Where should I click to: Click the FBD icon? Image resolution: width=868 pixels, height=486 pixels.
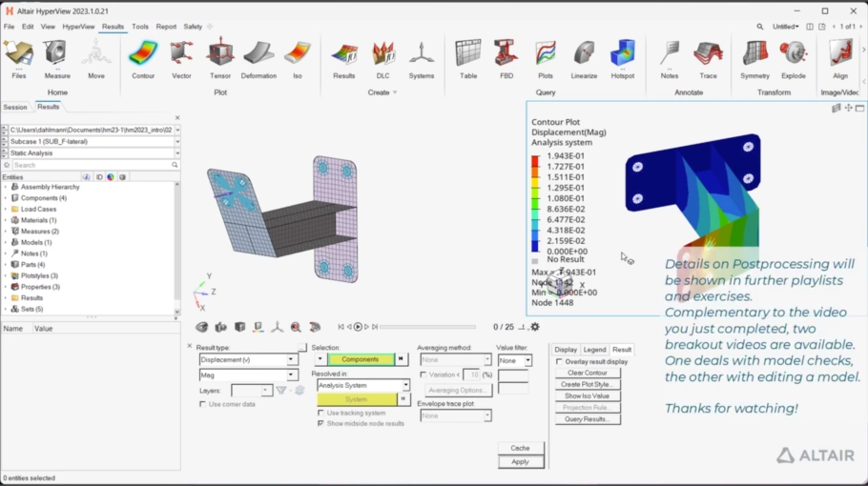(506, 59)
